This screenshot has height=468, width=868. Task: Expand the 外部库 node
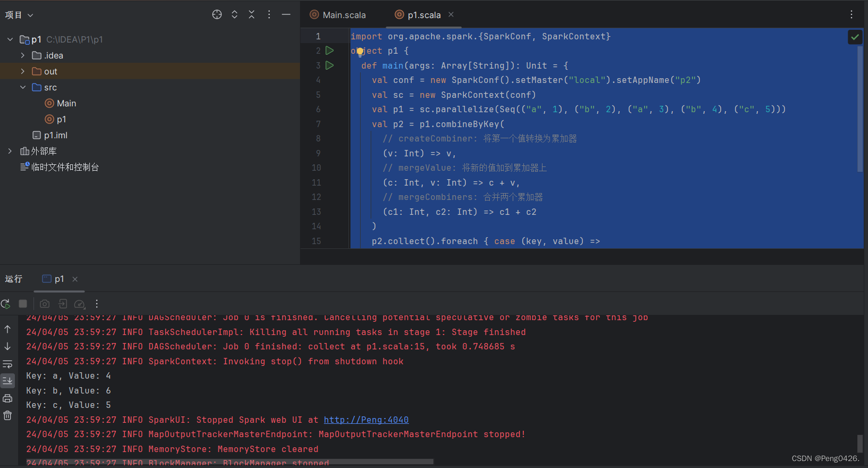point(10,151)
